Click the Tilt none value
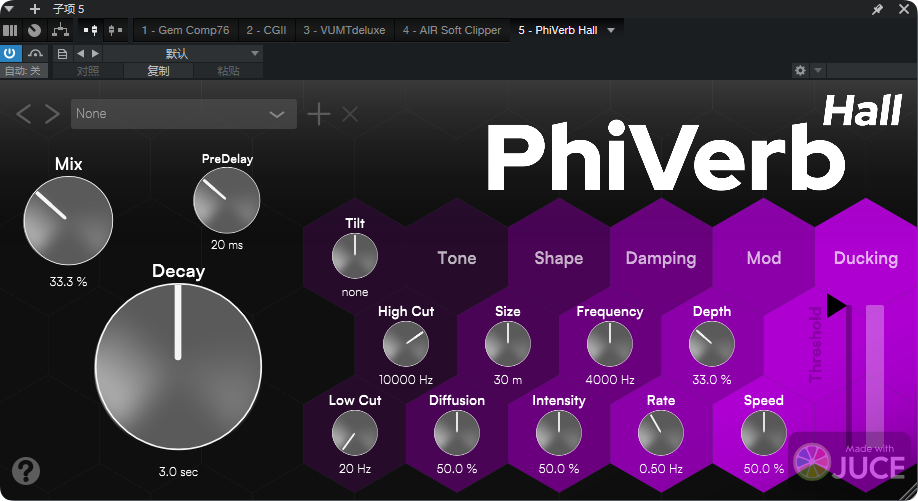The image size is (918, 501). pos(355,292)
